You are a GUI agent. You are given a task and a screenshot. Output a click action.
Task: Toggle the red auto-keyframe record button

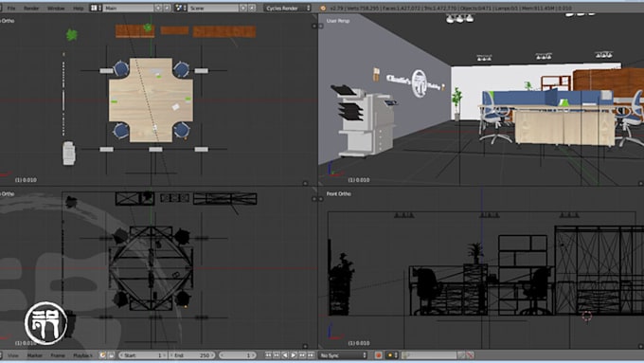378,355
